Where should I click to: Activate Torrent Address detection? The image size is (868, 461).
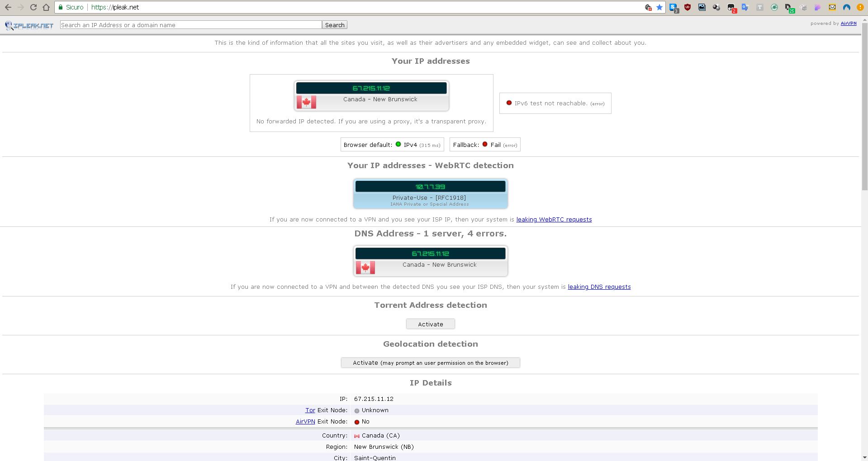431,324
